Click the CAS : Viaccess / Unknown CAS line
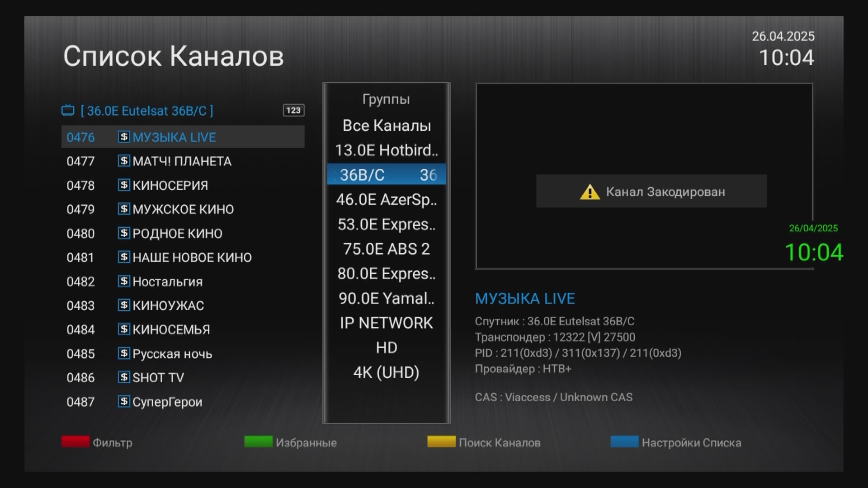 [554, 397]
